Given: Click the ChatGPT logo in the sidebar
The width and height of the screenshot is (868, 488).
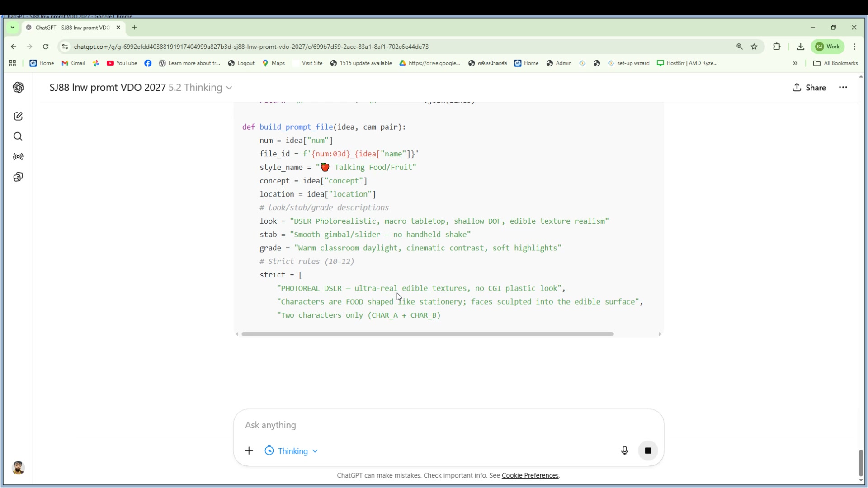Looking at the screenshot, I should [18, 88].
